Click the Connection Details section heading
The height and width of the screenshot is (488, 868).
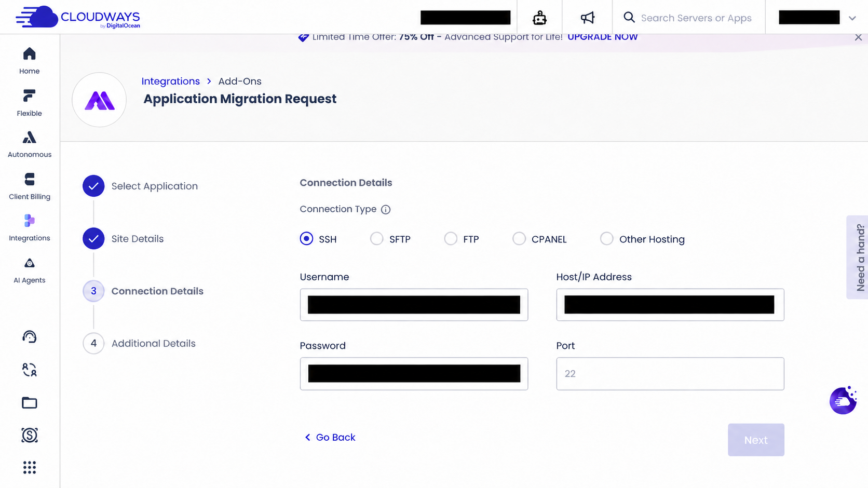[x=346, y=183]
